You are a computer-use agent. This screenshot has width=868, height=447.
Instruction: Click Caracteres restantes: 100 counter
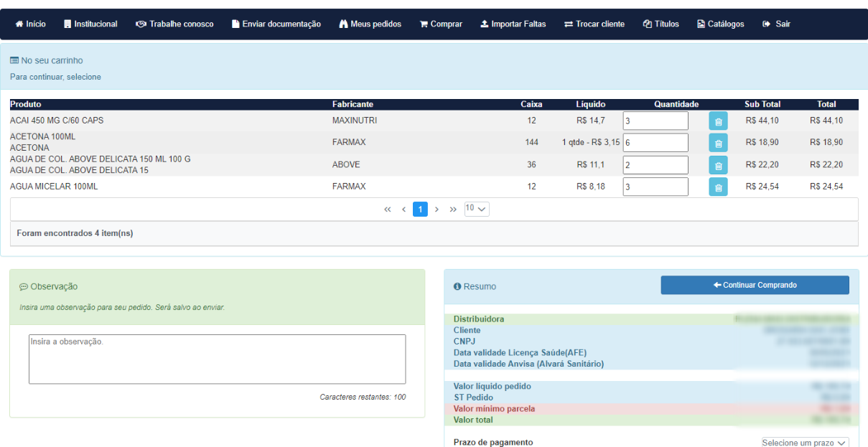pos(363,397)
